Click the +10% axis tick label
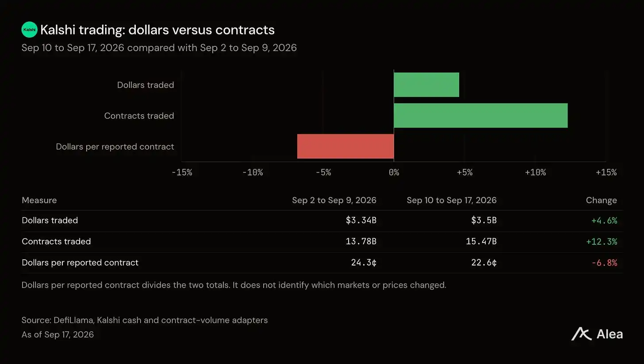644x364 pixels. click(535, 173)
